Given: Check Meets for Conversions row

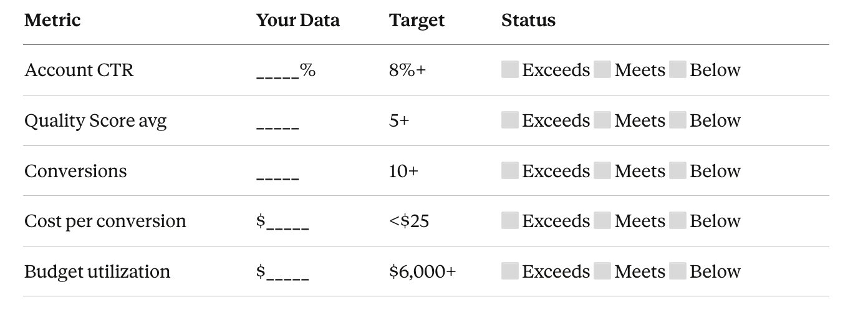Looking at the screenshot, I should pos(602,170).
